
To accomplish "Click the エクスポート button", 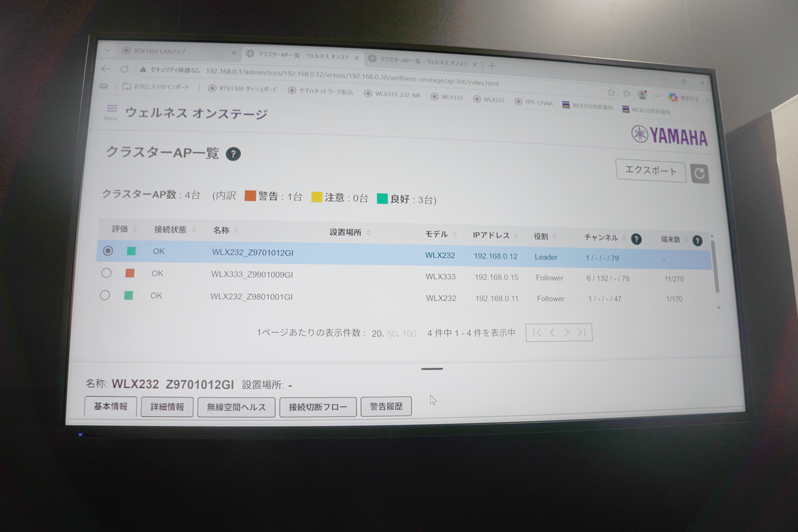I will (650, 170).
